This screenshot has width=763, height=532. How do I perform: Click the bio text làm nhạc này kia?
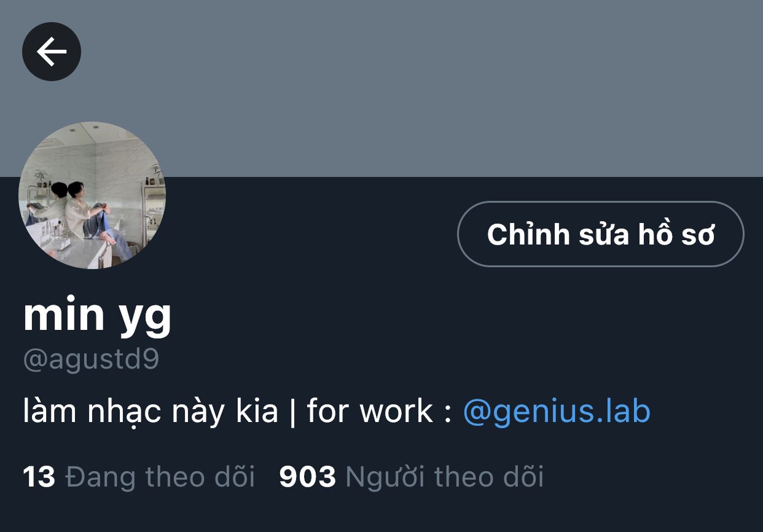[151, 411]
